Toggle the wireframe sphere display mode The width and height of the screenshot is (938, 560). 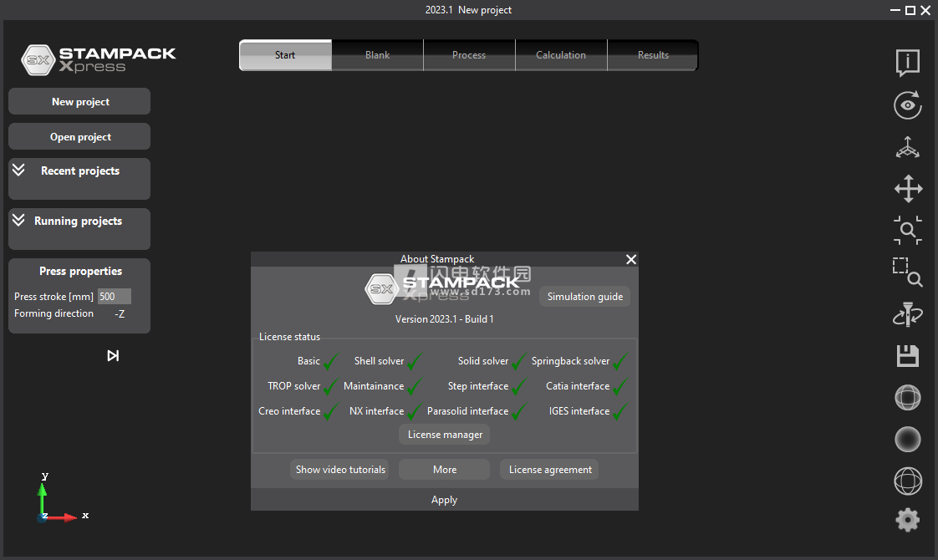(x=908, y=481)
